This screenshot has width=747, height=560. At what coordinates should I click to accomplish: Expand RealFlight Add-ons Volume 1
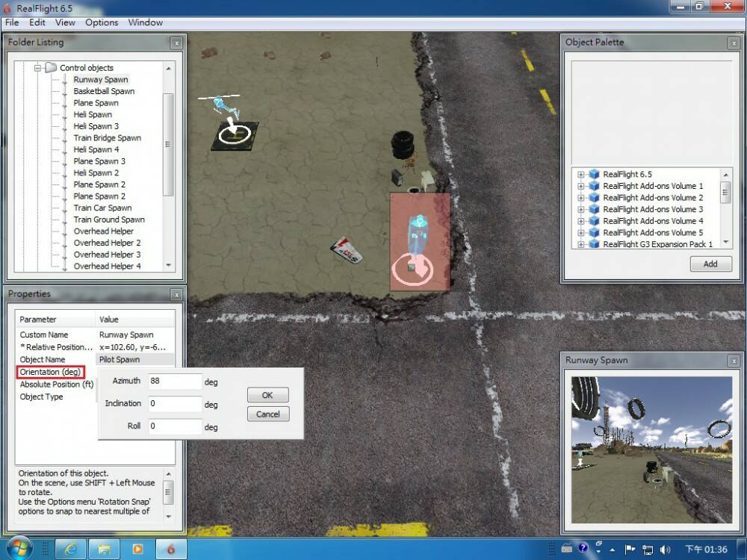(x=580, y=186)
